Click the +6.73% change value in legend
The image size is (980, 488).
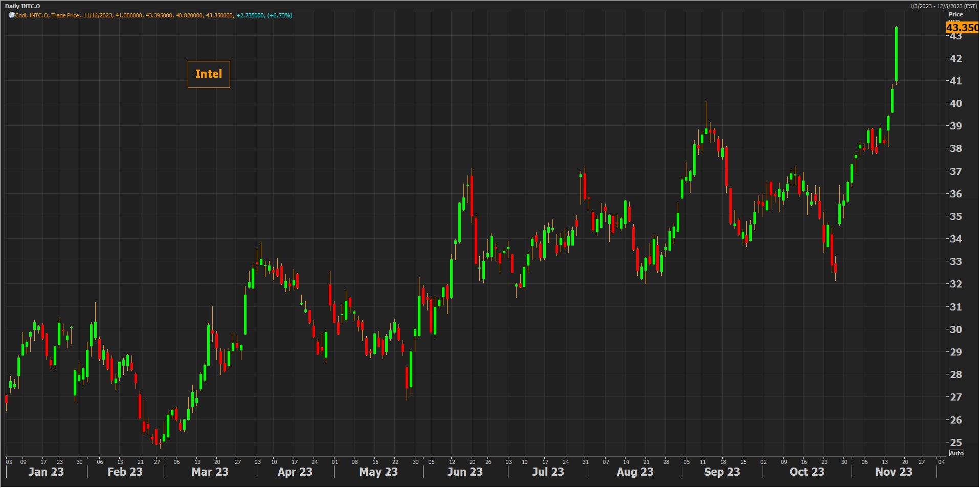pos(280,15)
